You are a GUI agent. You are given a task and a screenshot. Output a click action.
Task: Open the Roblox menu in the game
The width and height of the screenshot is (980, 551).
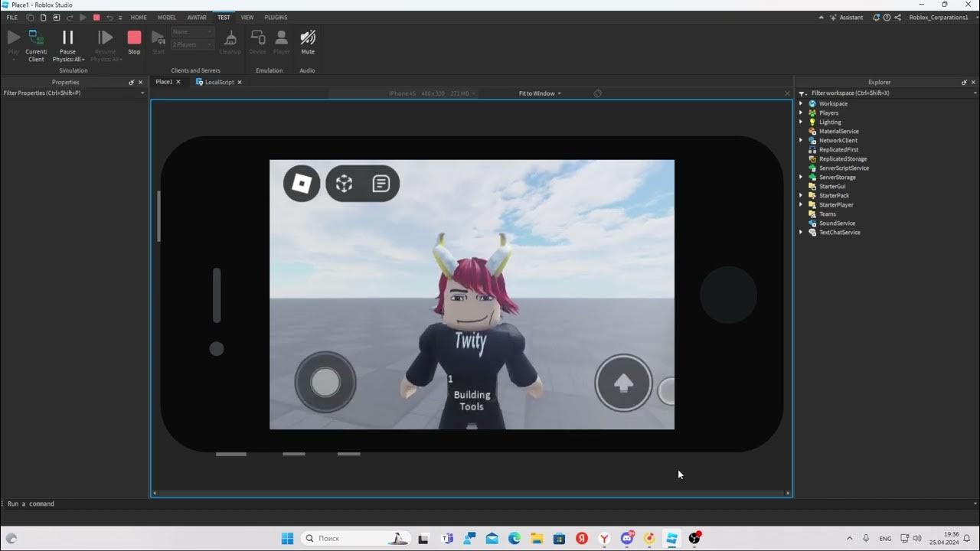302,184
